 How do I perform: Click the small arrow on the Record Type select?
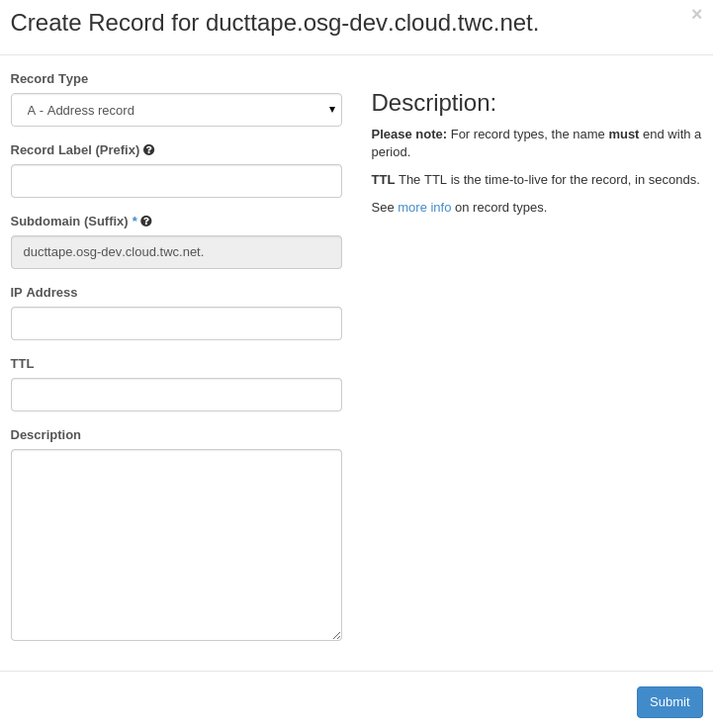click(332, 110)
